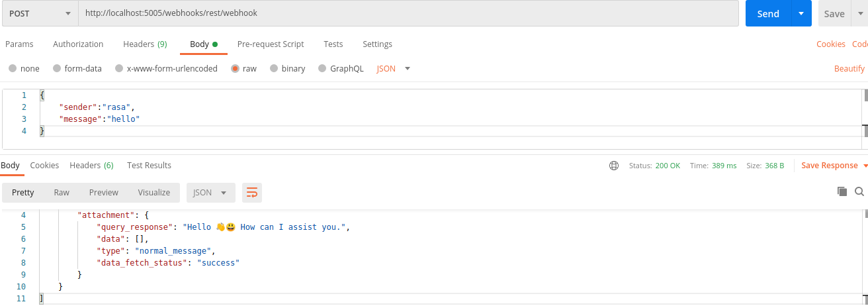Select the binary radio option
This screenshot has width=868, height=308.
pos(274,68)
